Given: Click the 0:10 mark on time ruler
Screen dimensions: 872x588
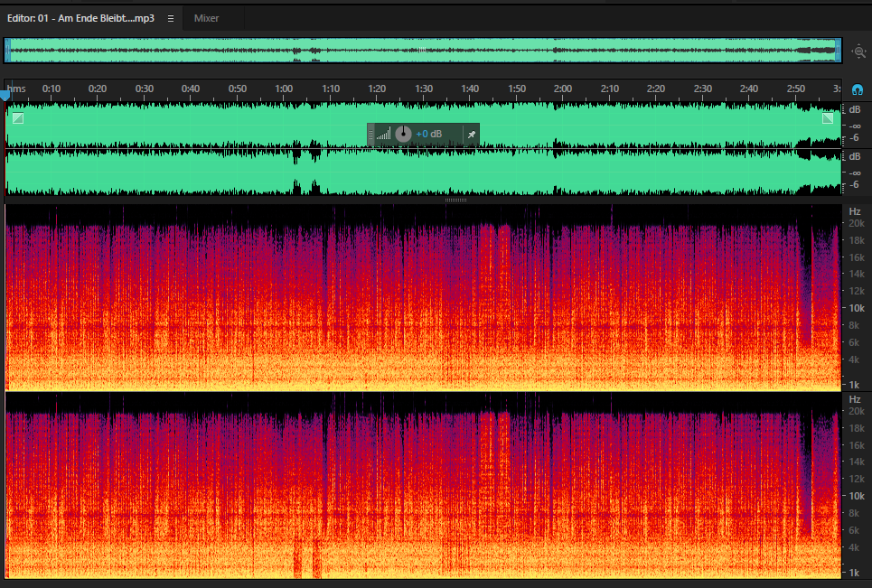Looking at the screenshot, I should point(52,89).
